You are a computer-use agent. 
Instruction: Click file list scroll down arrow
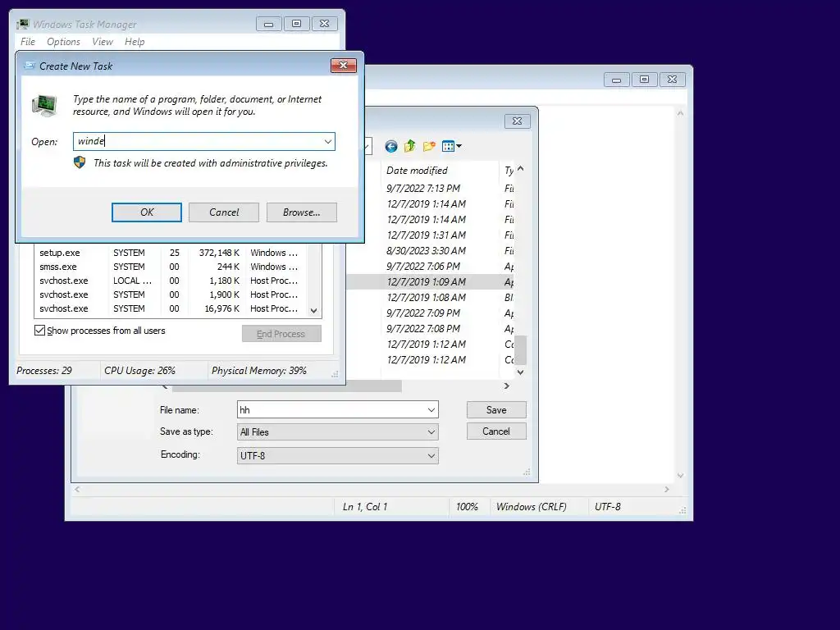520,372
